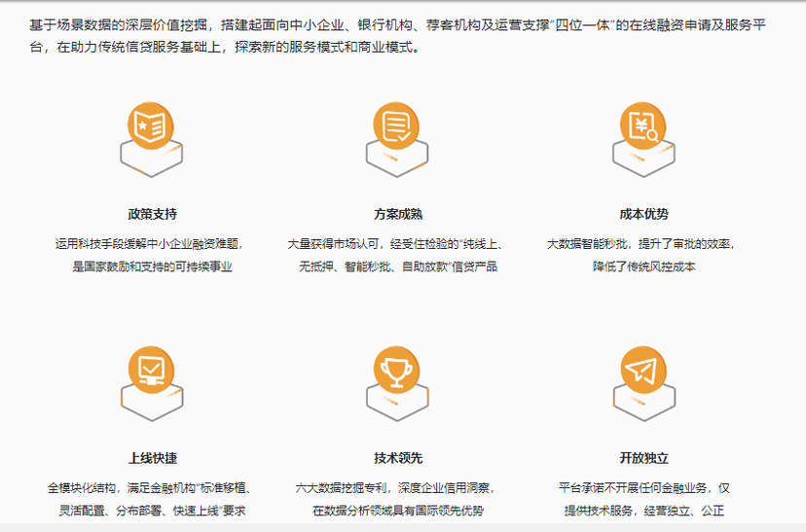The image size is (806, 532).
Task: Click intro line starting 基于场景数据的深层价值挖掘
Action: tap(397, 24)
